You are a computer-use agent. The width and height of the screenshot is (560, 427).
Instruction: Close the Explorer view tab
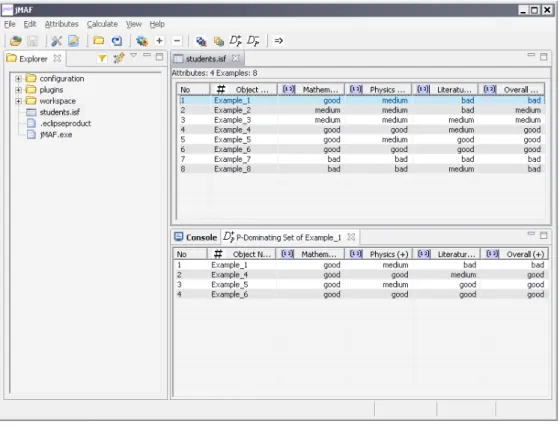[57, 58]
